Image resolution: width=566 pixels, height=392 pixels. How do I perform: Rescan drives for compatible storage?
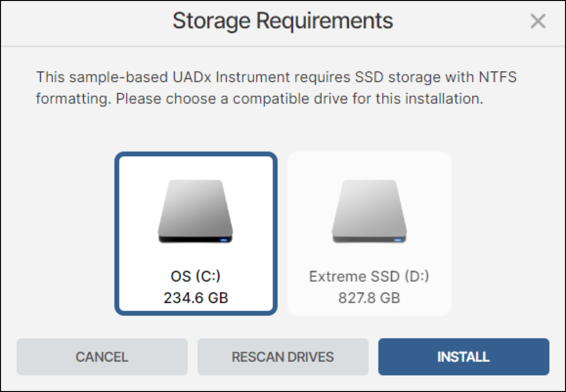click(x=283, y=357)
